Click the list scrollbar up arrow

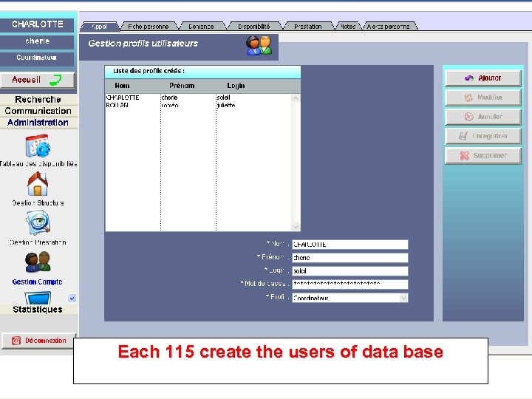296,98
